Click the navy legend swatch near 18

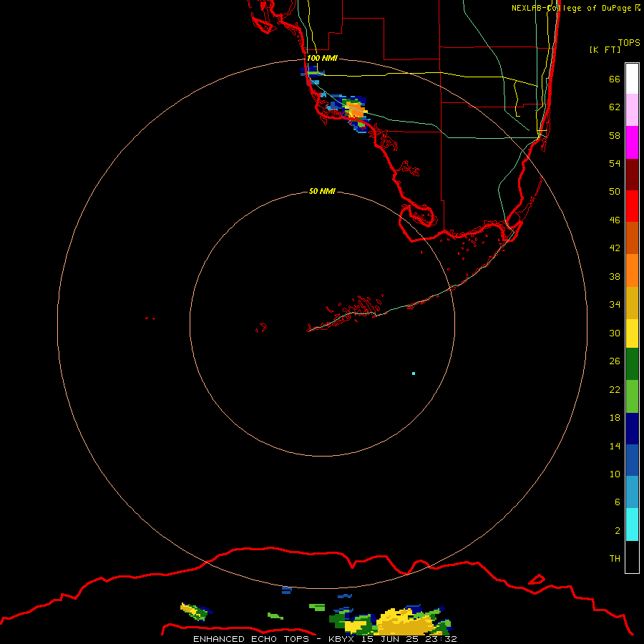click(632, 429)
